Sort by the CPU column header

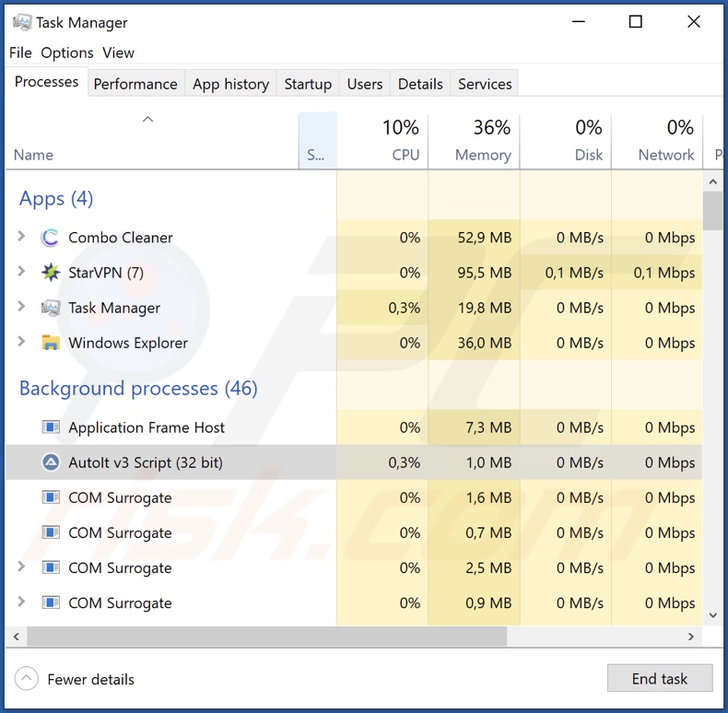[382, 141]
